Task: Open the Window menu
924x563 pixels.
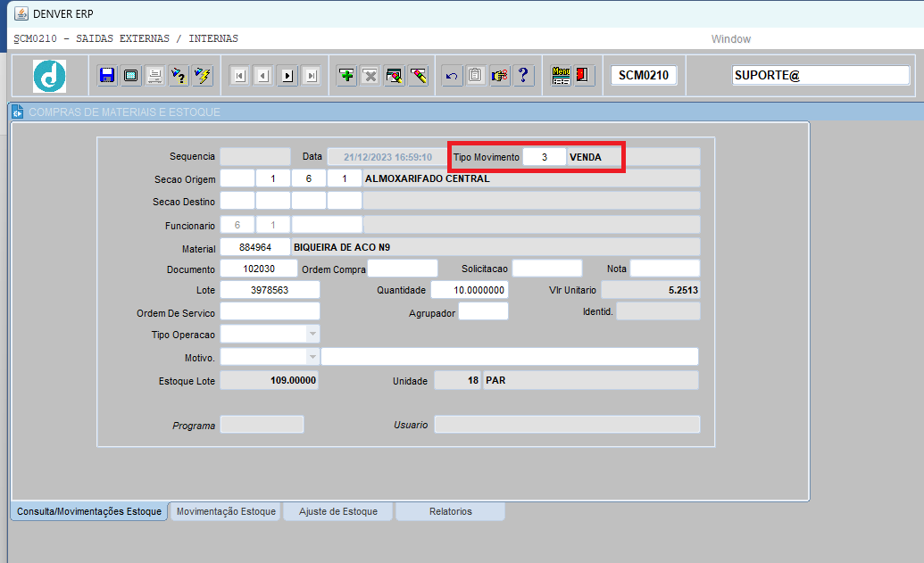Action: click(x=730, y=39)
